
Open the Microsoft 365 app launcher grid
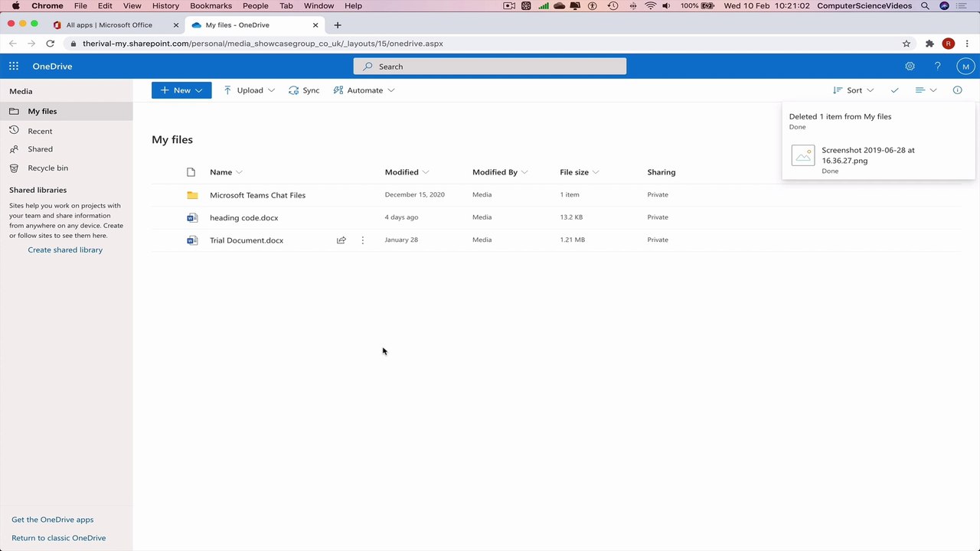[14, 67]
